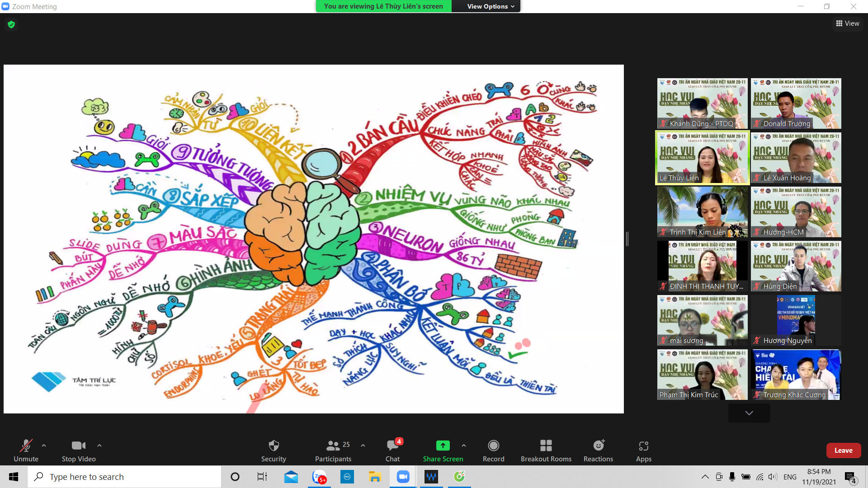868x488 pixels.
Task: Show more video thumbnails with down chevron
Action: 749,413
